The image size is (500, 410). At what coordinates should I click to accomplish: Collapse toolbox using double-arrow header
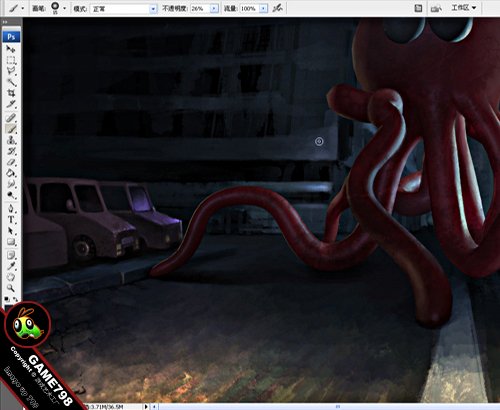point(5,22)
